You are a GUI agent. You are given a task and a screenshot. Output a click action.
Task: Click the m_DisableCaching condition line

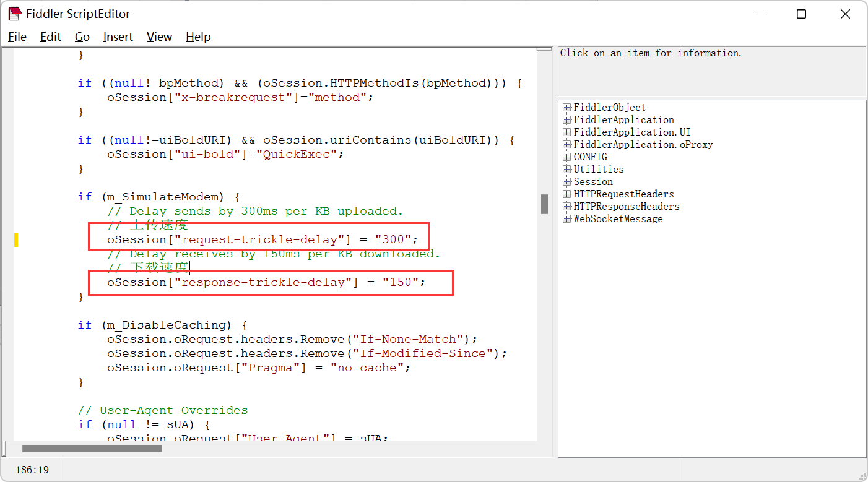(x=163, y=325)
